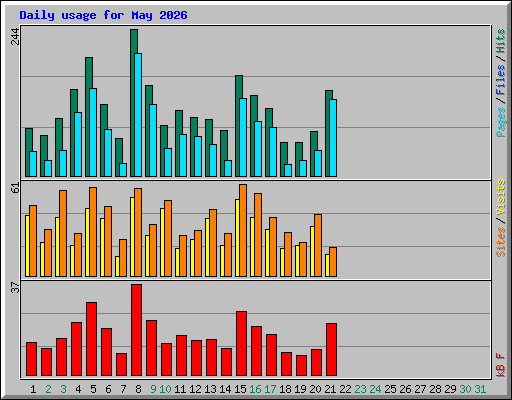The height and width of the screenshot is (400, 512).
Task: Select day 29 on the x-axis
Action: [450, 389]
